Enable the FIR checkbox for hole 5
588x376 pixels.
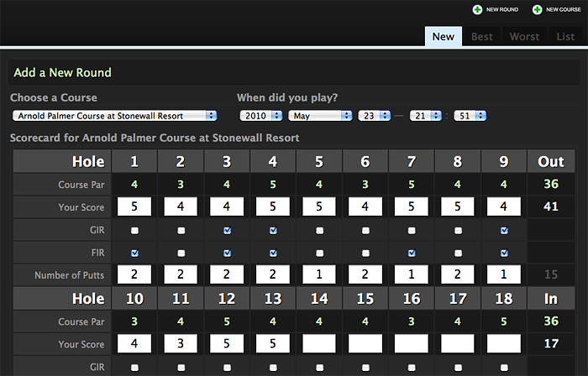pyautogui.click(x=319, y=253)
